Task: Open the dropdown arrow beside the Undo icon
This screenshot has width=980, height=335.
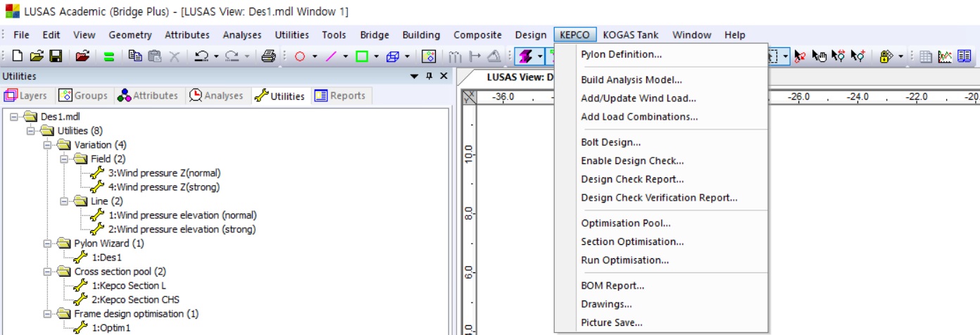Action: point(215,56)
